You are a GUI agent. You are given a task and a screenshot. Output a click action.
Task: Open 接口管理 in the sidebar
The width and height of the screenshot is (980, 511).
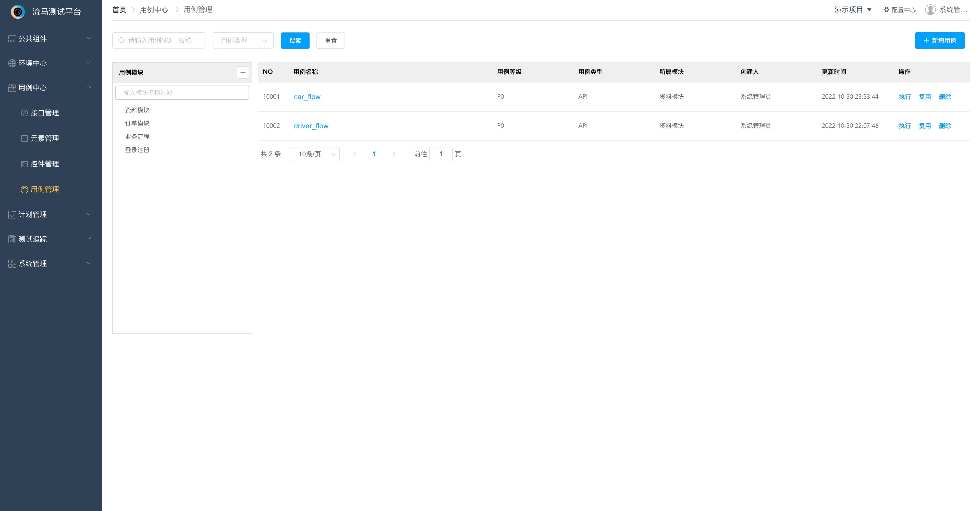(44, 113)
